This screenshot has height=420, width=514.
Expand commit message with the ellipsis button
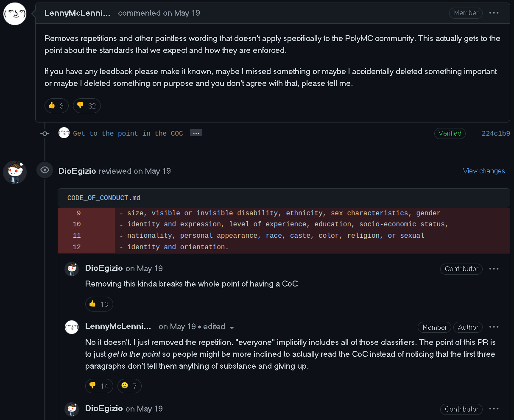point(196,133)
